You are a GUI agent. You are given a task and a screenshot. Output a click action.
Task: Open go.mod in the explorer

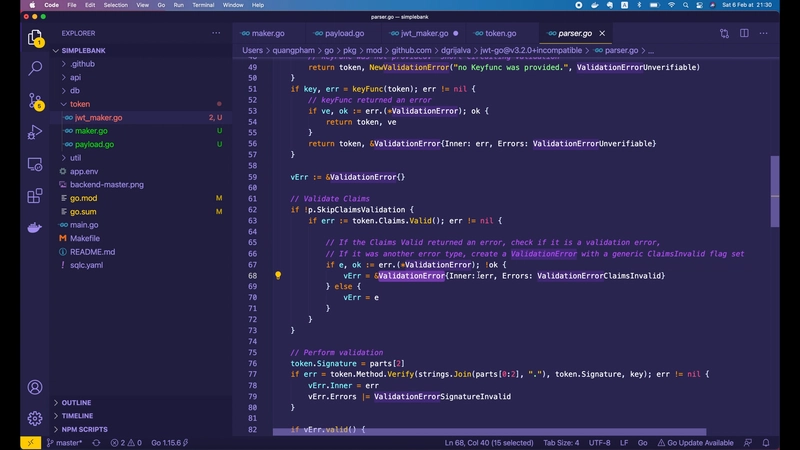[83, 198]
